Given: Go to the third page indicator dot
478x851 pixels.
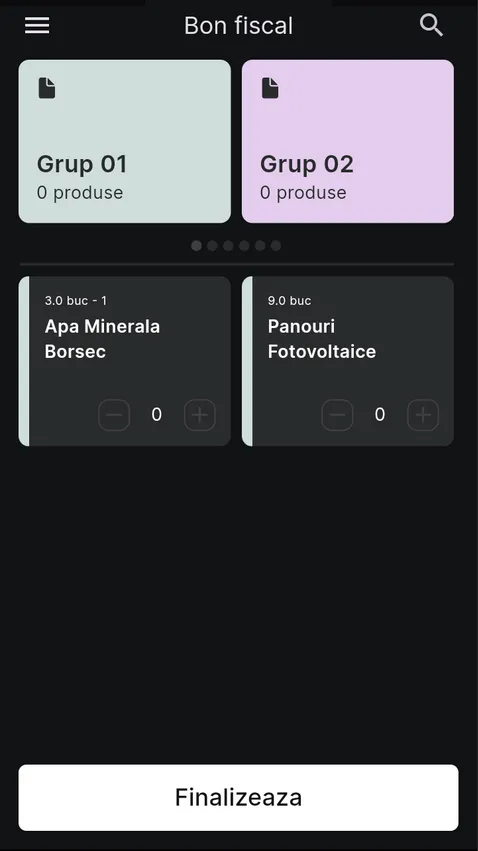Looking at the screenshot, I should coord(228,246).
